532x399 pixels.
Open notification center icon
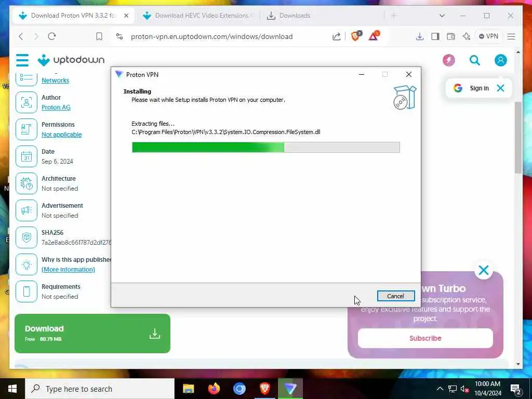(516, 389)
